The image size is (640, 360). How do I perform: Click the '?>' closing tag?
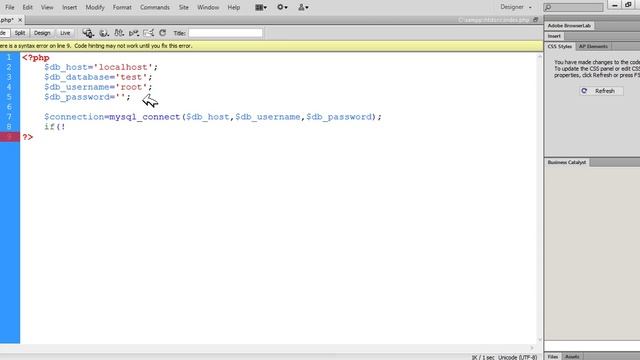coord(27,137)
